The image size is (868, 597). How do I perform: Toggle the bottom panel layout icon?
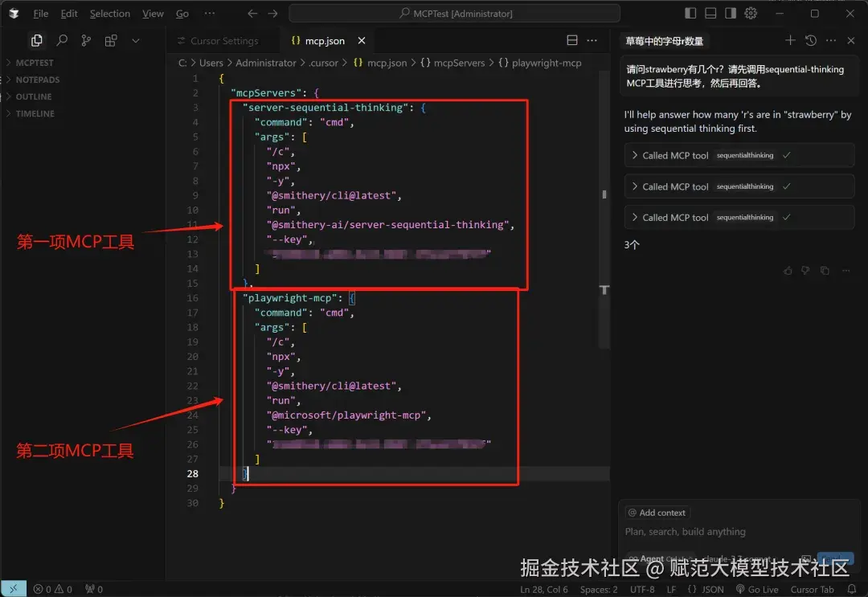(710, 14)
